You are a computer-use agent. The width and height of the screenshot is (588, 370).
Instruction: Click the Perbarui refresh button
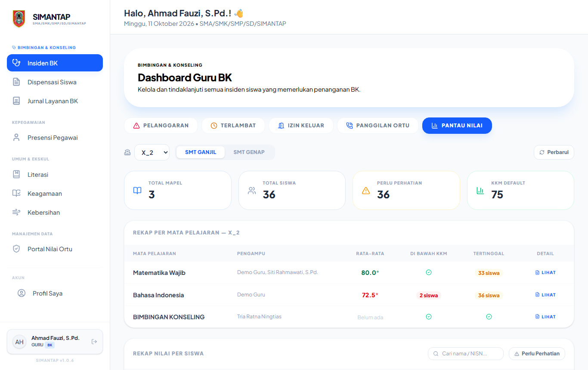pyautogui.click(x=554, y=152)
